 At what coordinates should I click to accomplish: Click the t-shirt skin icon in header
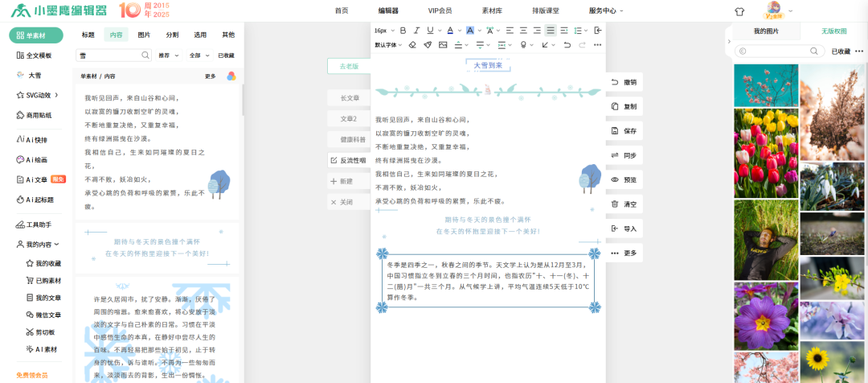point(739,10)
